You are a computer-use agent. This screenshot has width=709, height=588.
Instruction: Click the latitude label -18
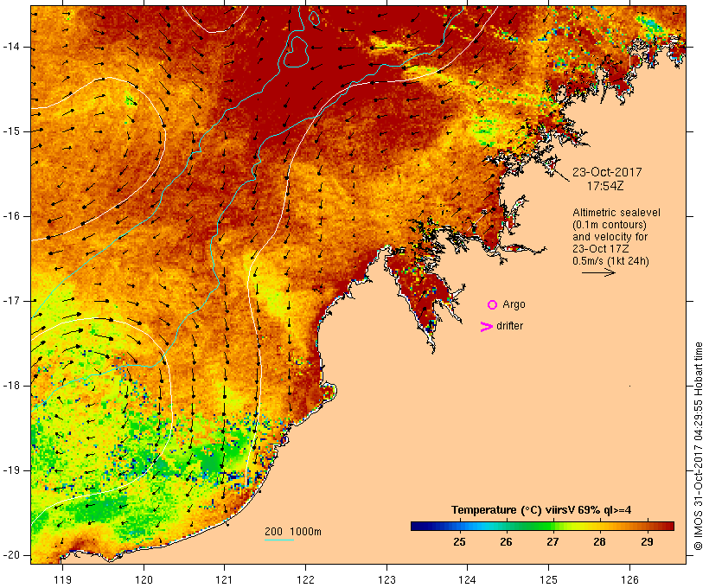click(11, 386)
